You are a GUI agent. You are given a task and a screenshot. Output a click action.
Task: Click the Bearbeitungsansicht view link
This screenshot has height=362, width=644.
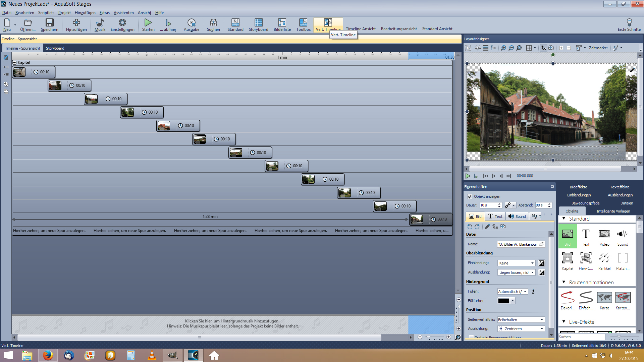pos(398,29)
